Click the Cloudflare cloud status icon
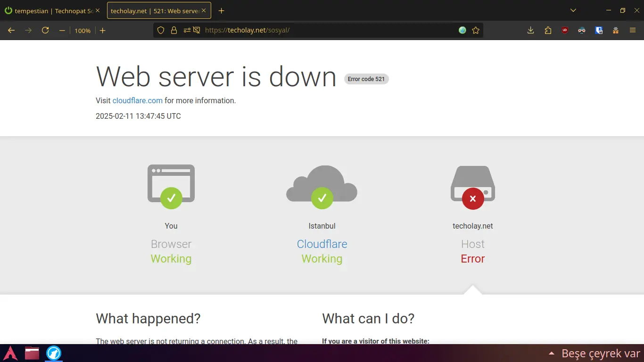 coord(322,187)
